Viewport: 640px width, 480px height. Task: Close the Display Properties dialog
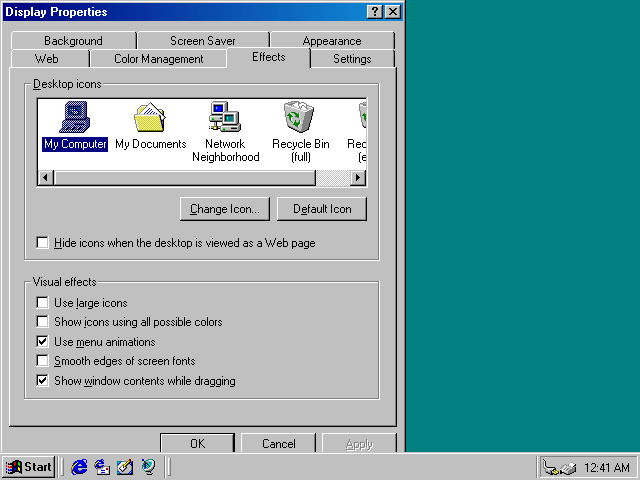(393, 12)
